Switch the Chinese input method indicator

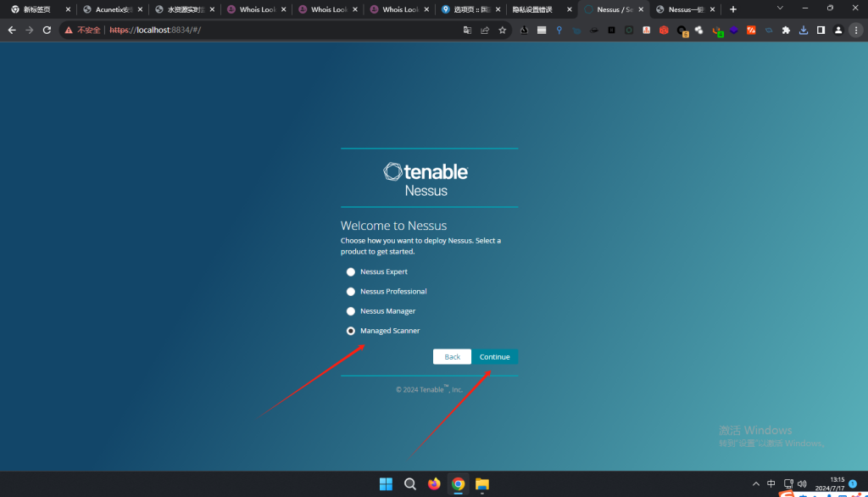point(771,484)
